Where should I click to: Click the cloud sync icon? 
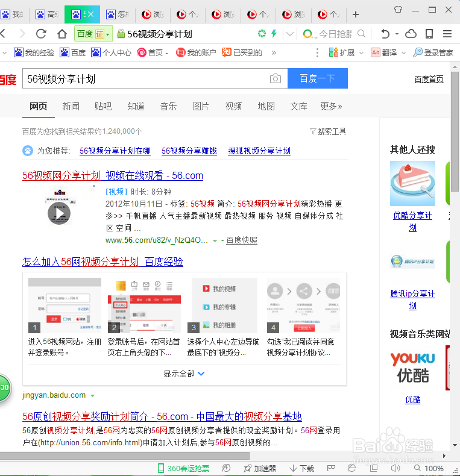coord(411,33)
